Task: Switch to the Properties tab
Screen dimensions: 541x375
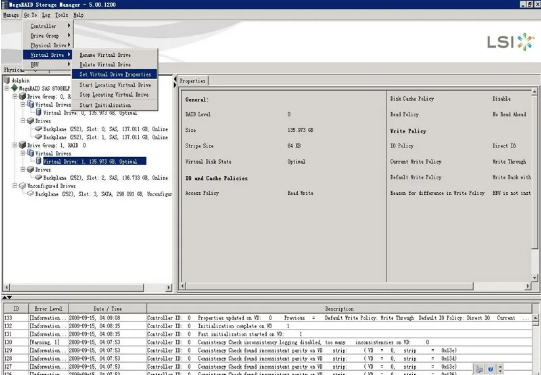Action: click(193, 81)
